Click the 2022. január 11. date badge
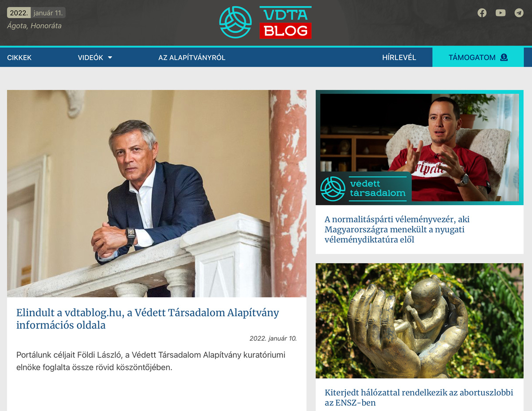Screen dimensions: 532x411 click(36, 13)
